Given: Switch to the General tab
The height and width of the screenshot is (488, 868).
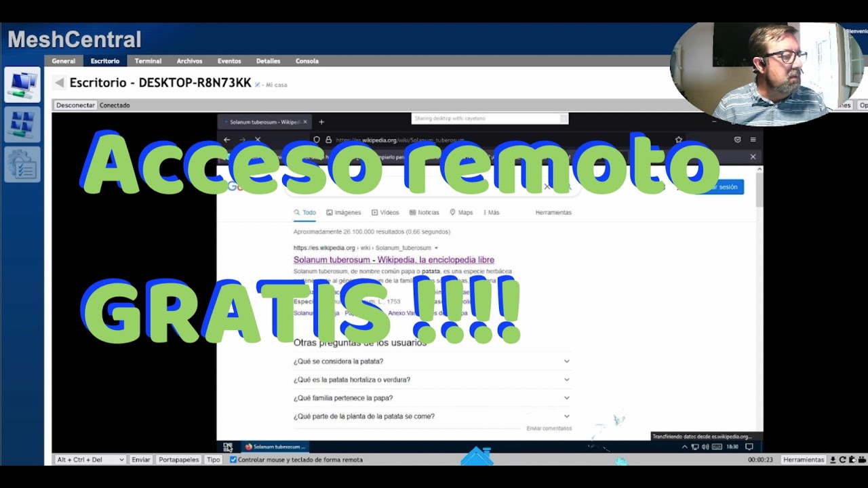Looking at the screenshot, I should point(64,61).
